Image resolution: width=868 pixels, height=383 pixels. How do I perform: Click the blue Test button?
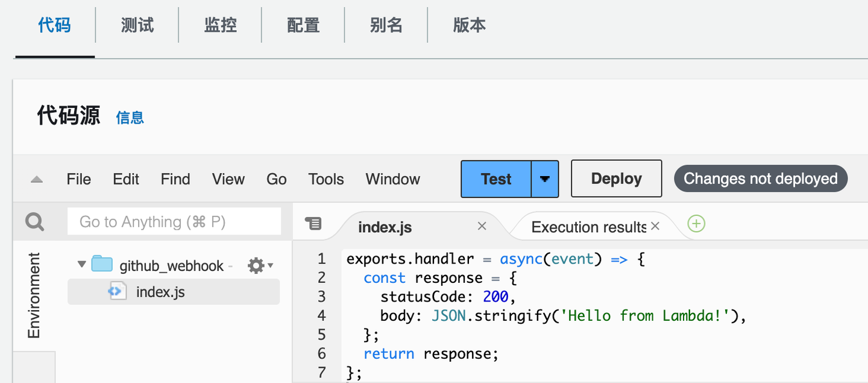(x=496, y=179)
